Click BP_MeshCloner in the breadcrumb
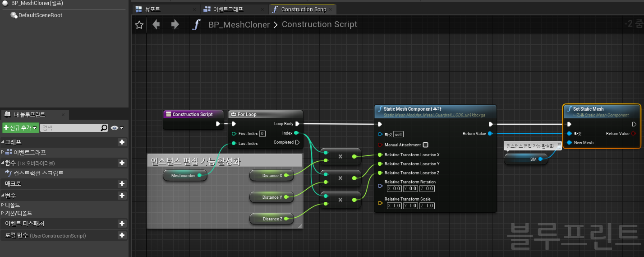Image resolution: width=644 pixels, height=257 pixels. click(x=239, y=24)
